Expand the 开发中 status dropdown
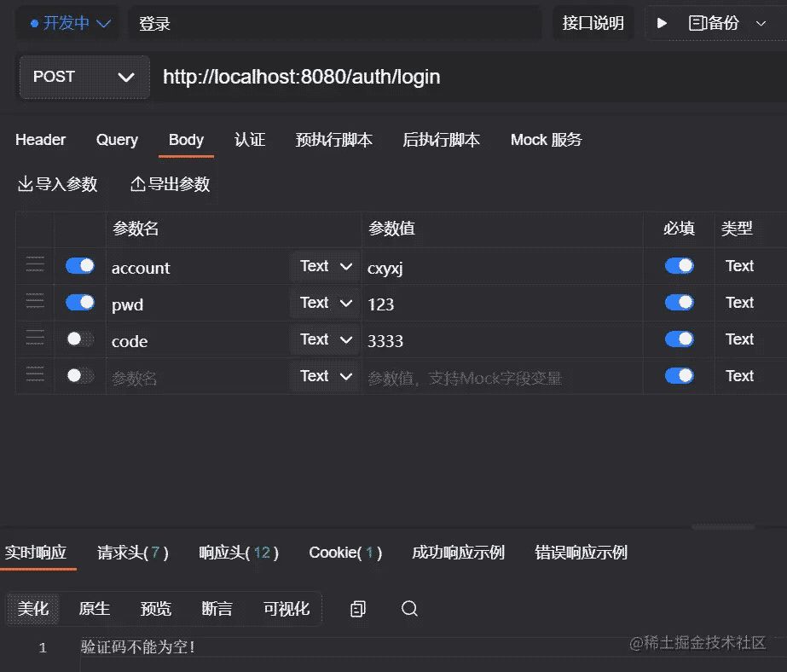Screen dimensions: 787x672 point(64,23)
